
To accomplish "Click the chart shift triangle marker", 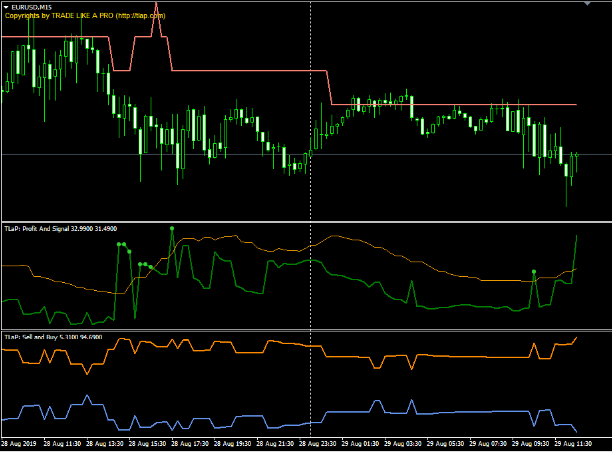I will click(x=587, y=4).
